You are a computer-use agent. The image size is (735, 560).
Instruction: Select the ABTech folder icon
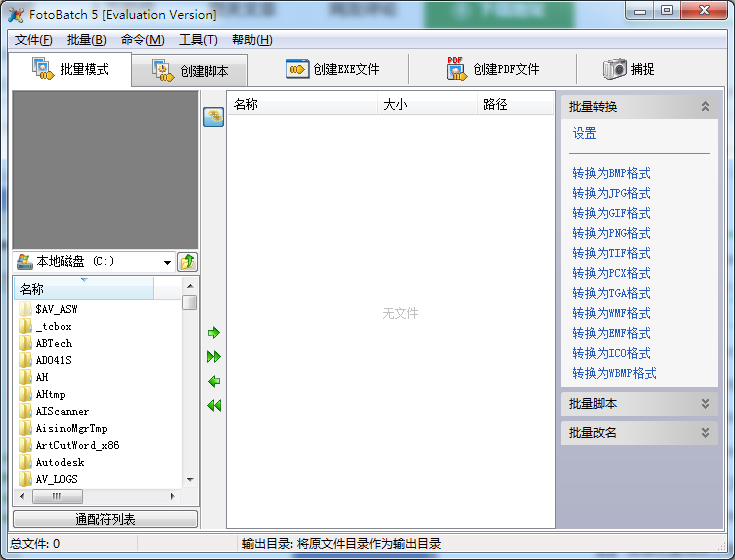click(25, 343)
